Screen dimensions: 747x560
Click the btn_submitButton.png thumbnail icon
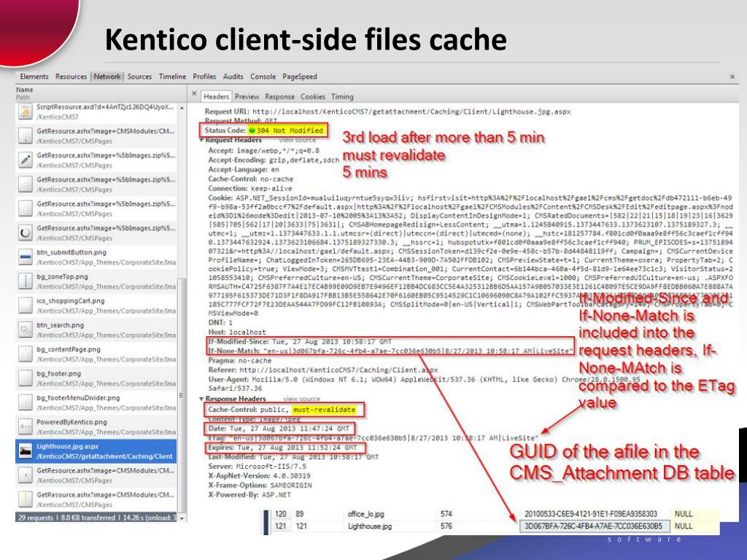pos(26,257)
